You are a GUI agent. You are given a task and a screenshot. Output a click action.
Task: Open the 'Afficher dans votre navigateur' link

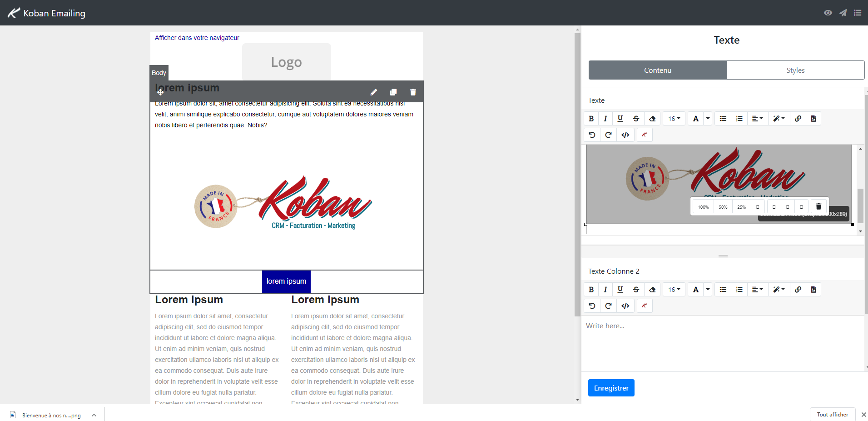[x=197, y=38]
